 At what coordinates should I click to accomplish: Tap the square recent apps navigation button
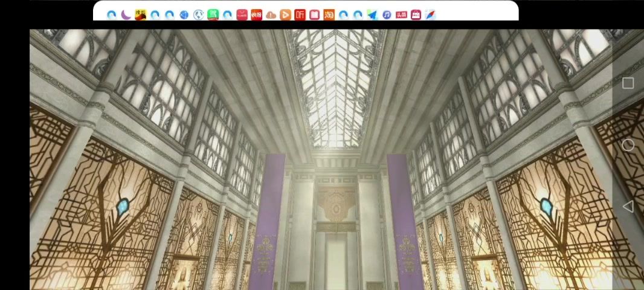click(628, 83)
